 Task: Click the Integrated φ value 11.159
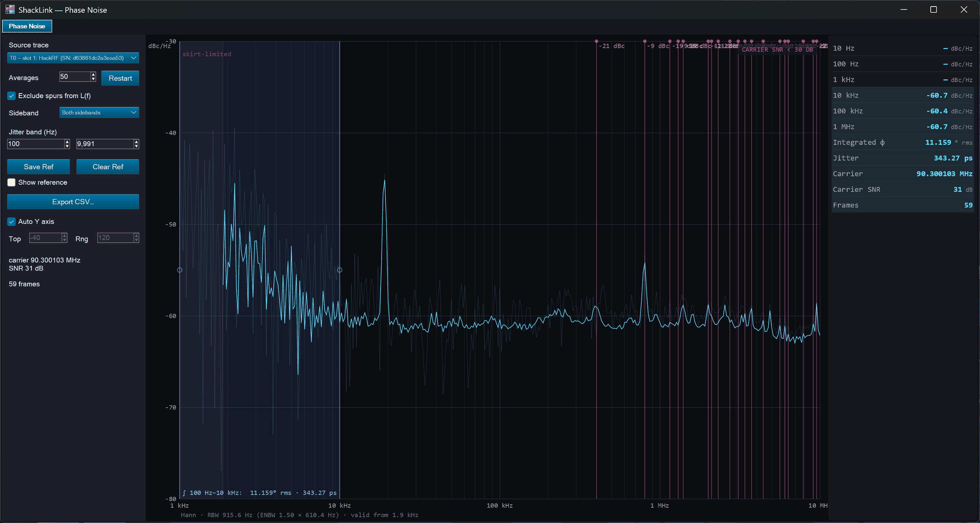pyautogui.click(x=938, y=143)
